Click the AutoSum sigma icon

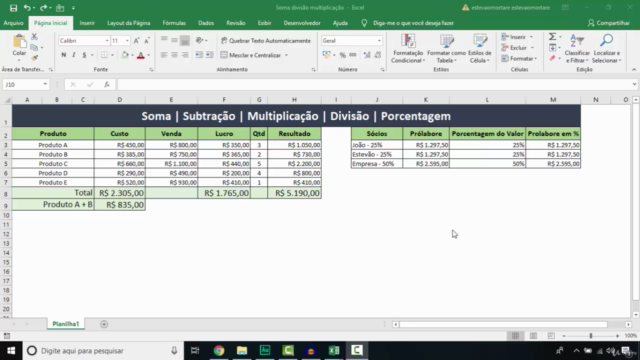coord(552,37)
